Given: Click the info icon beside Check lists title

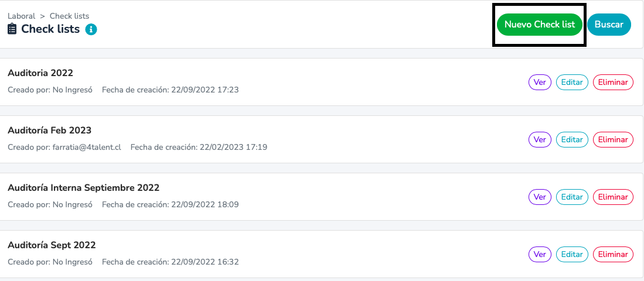Looking at the screenshot, I should click(91, 29).
